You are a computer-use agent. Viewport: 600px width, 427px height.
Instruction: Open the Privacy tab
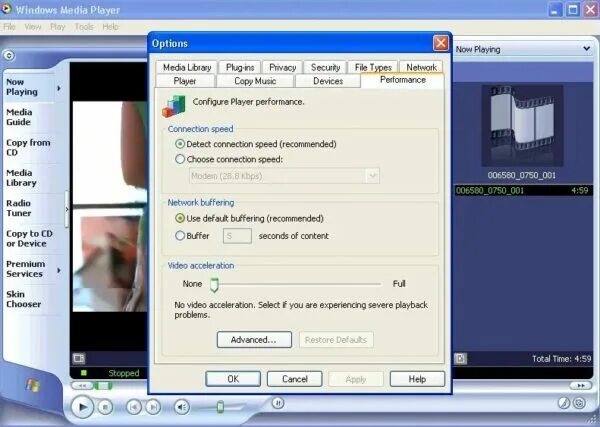(282, 67)
